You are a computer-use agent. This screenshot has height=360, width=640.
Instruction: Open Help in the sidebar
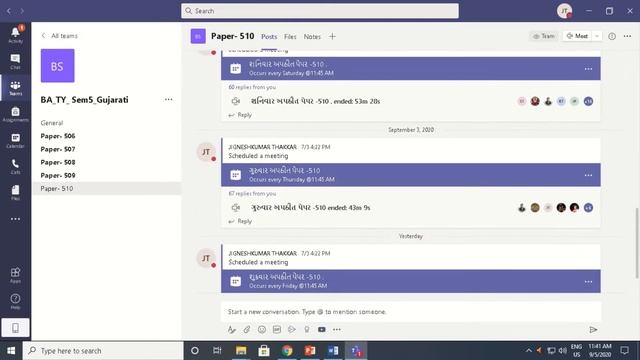point(16,302)
